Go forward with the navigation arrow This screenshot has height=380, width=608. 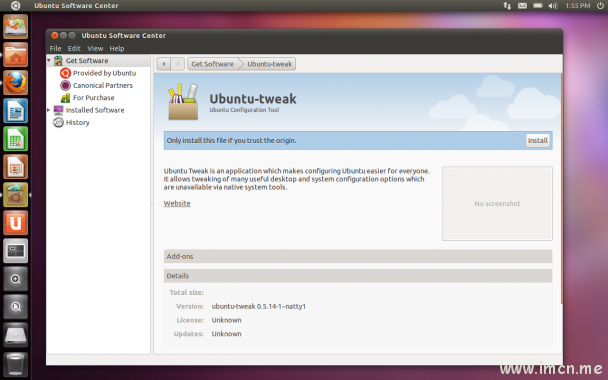(x=178, y=64)
